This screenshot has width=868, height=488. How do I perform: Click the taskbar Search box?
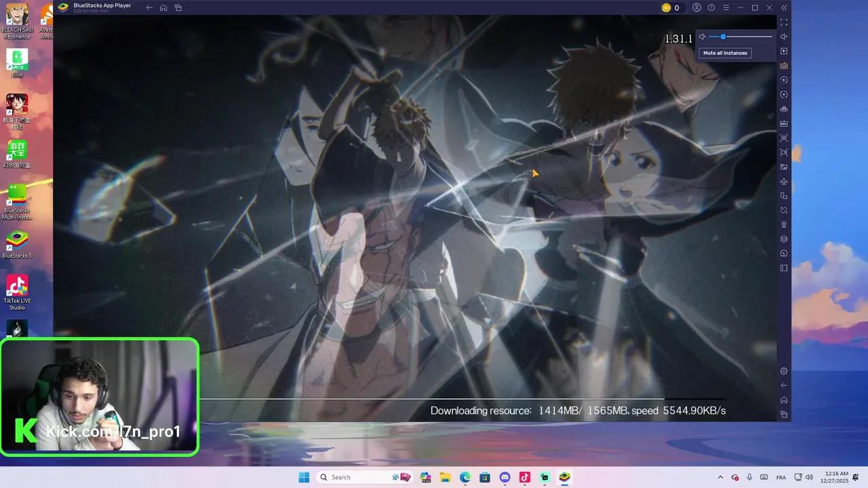(365, 477)
